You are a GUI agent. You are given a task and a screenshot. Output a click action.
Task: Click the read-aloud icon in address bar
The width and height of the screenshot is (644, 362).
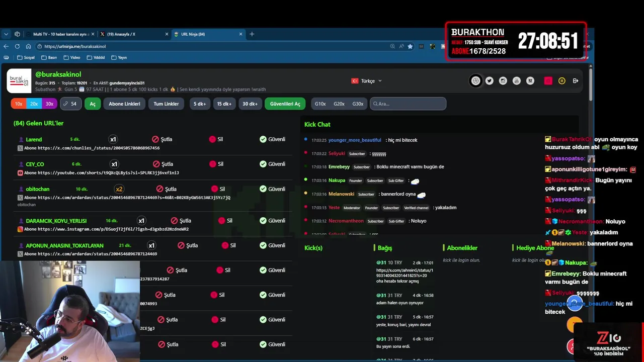point(401,46)
